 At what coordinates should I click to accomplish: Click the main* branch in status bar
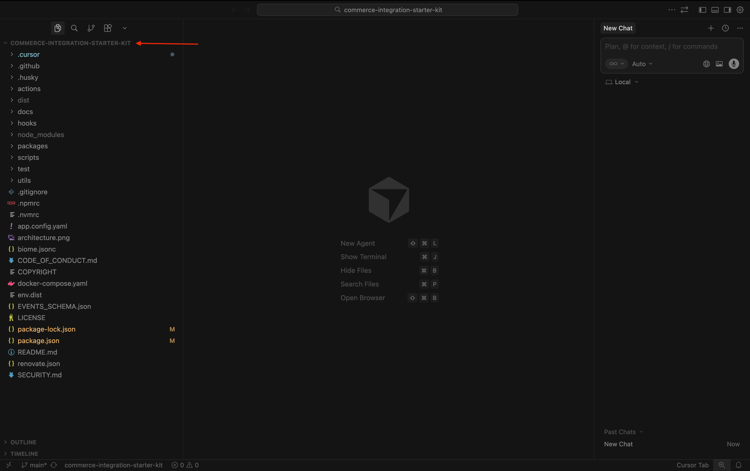[33, 465]
